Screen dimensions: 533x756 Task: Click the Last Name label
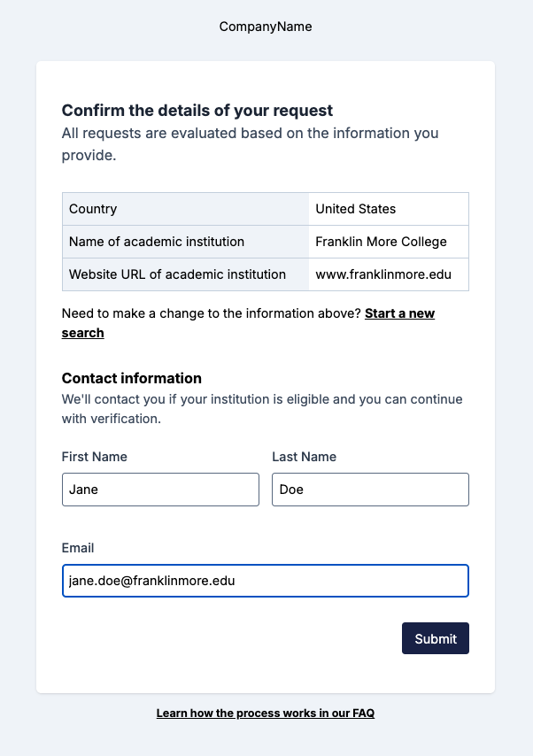(x=304, y=457)
